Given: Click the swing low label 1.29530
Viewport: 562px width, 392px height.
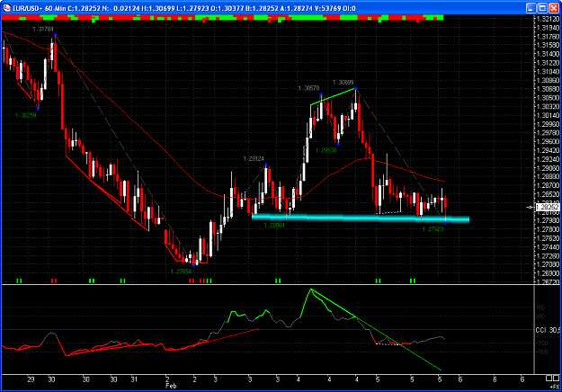Looking at the screenshot, I should tap(326, 150).
